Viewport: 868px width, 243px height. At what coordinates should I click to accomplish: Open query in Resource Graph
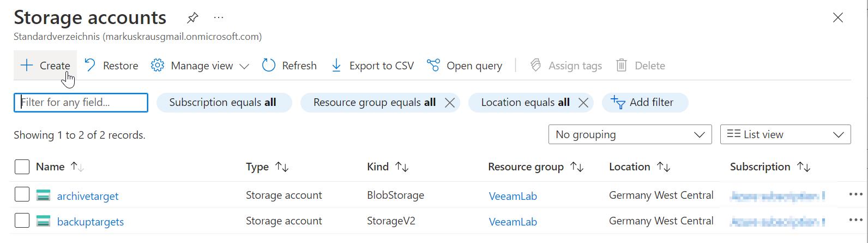pyautogui.click(x=465, y=66)
